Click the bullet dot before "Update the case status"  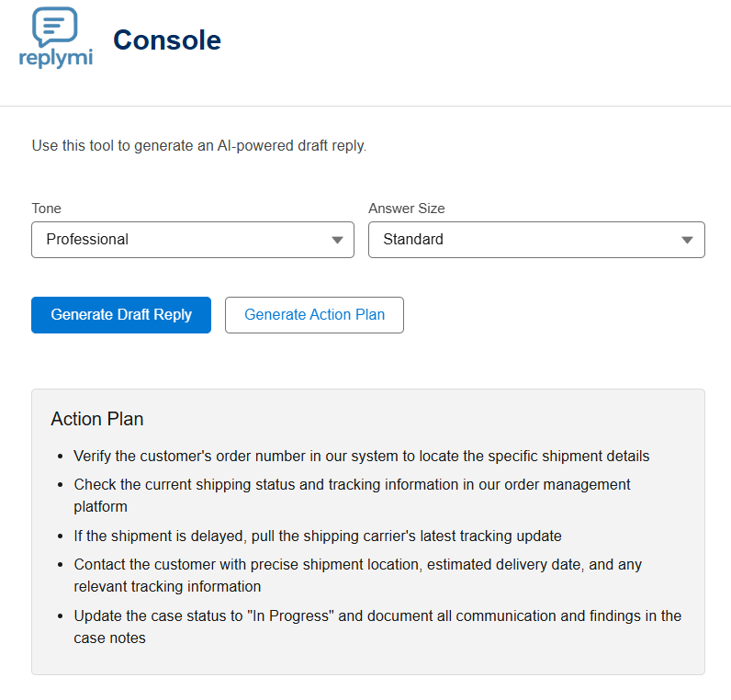[x=60, y=616]
